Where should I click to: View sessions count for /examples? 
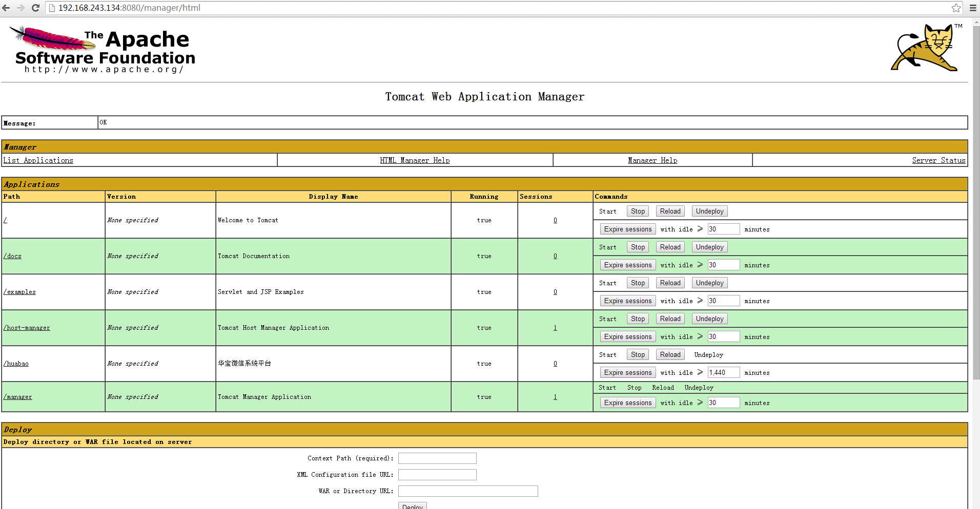555,292
